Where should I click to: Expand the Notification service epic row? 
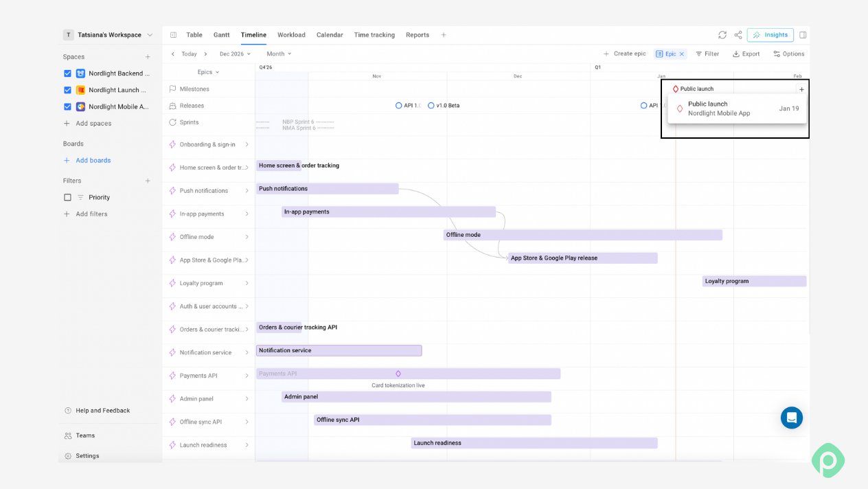click(x=247, y=353)
